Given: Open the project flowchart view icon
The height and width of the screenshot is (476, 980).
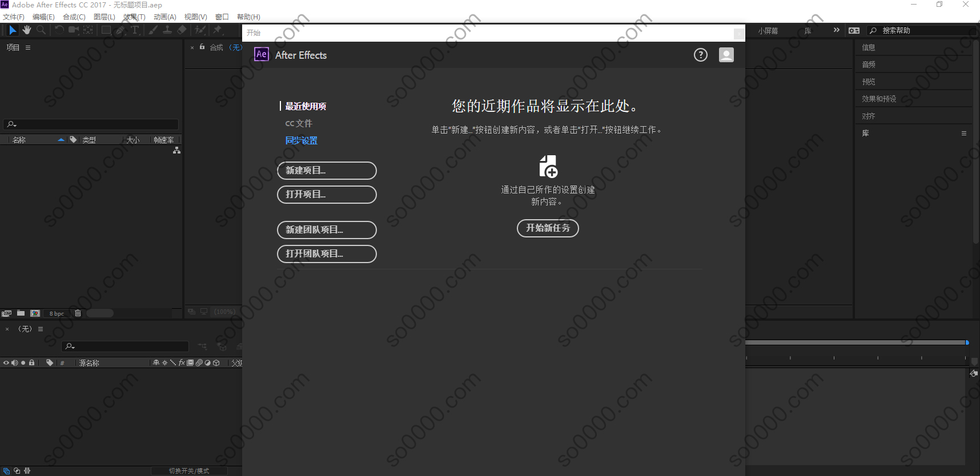Looking at the screenshot, I should point(176,150).
